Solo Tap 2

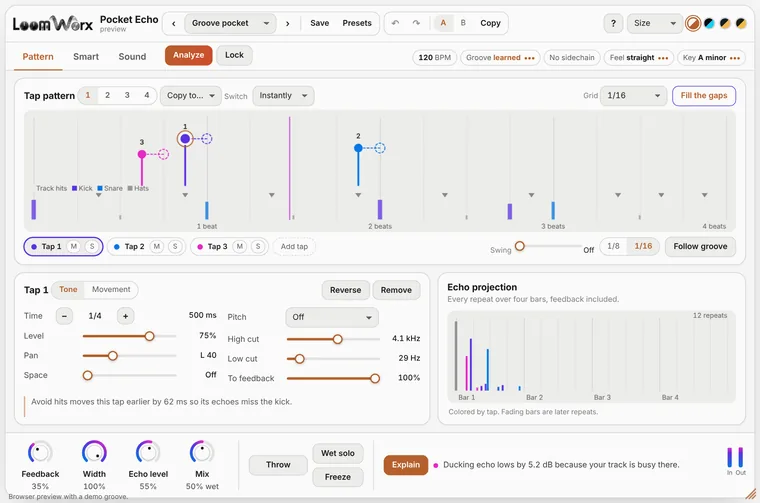pos(175,247)
